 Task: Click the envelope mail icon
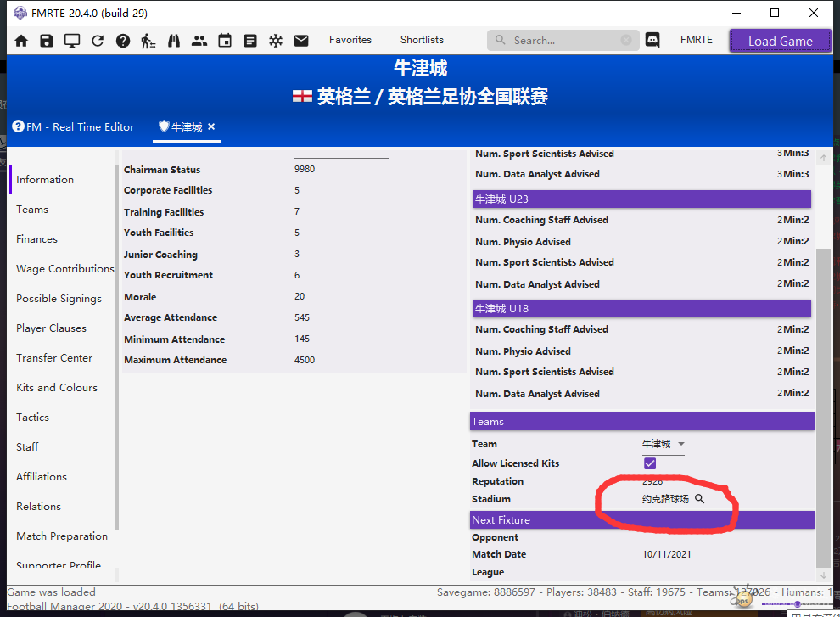click(301, 41)
